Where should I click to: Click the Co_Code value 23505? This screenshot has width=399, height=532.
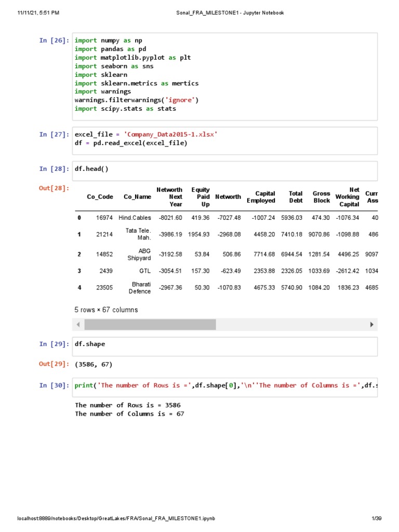(104, 287)
